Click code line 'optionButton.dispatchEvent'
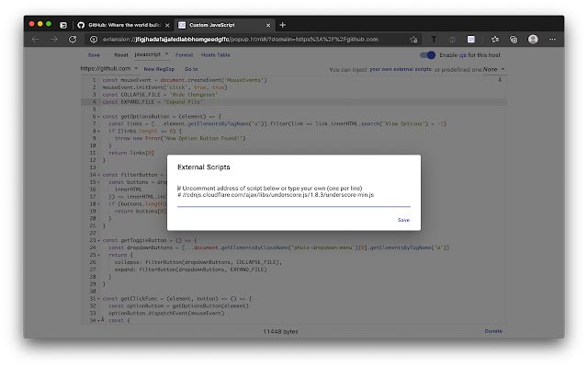The width and height of the screenshot is (588, 368). (166, 313)
